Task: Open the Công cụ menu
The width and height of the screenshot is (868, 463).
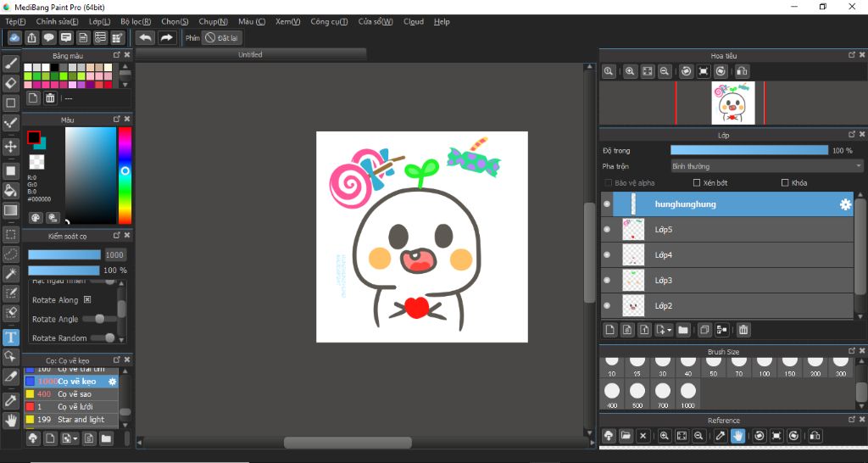Action: coord(329,21)
